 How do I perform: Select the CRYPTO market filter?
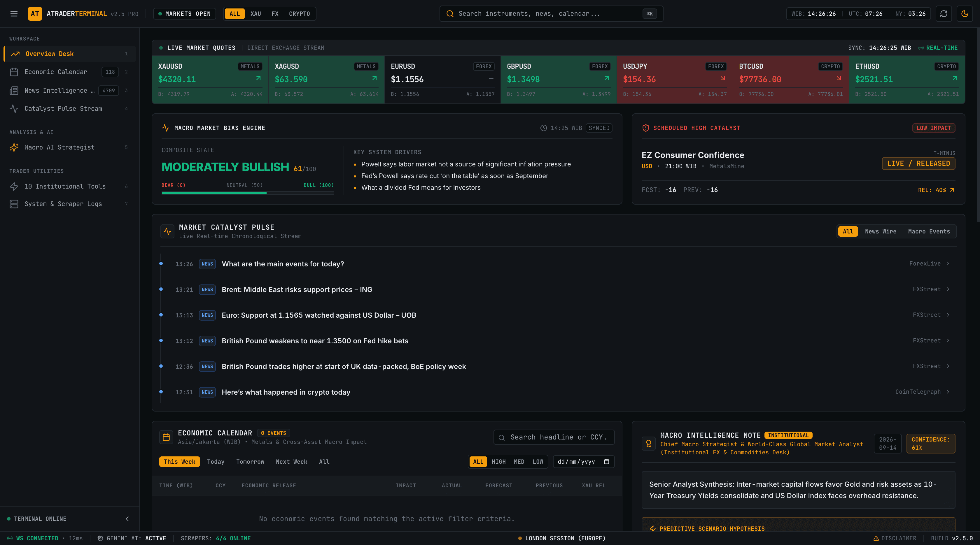300,14
